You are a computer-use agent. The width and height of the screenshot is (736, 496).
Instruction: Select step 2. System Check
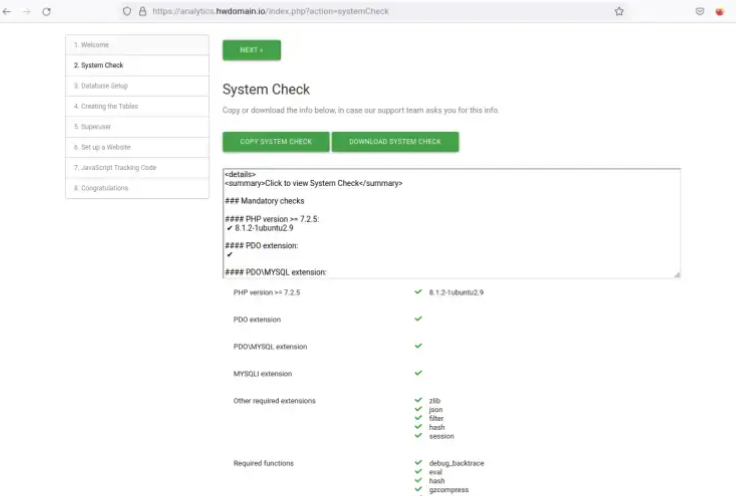tap(137, 65)
